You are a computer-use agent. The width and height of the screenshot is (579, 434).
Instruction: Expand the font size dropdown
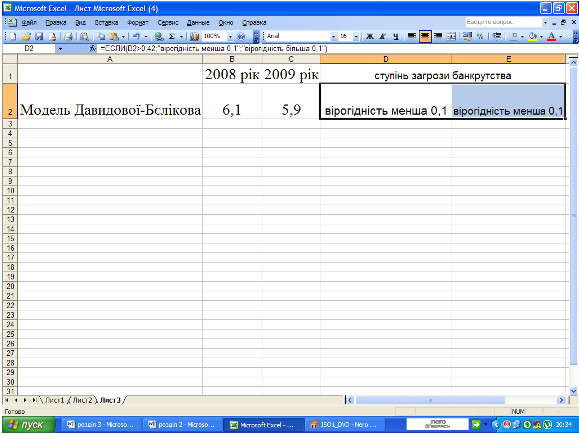[356, 36]
